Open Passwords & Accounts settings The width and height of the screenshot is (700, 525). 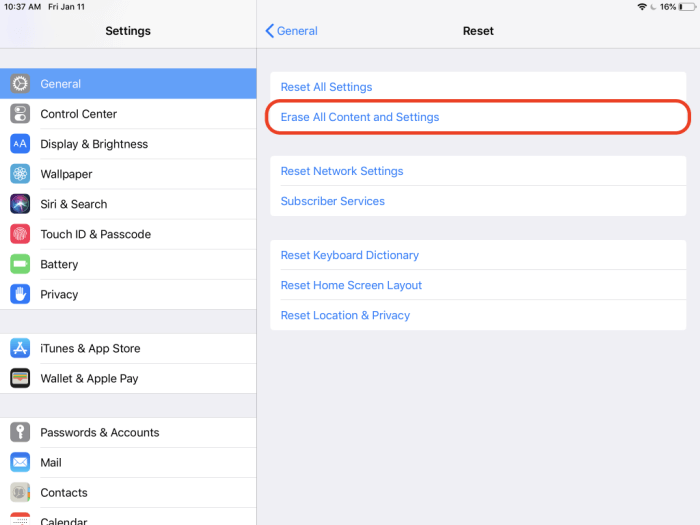coord(99,432)
